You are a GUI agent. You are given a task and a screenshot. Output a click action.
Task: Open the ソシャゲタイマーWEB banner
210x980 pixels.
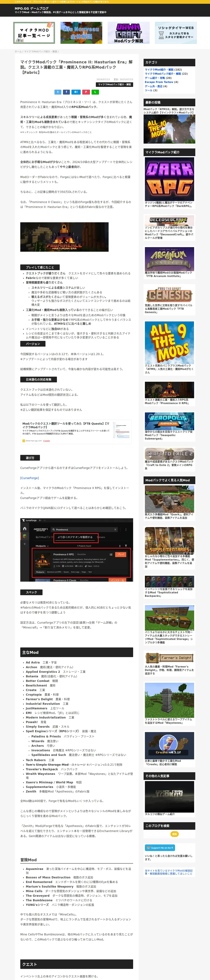point(176,33)
